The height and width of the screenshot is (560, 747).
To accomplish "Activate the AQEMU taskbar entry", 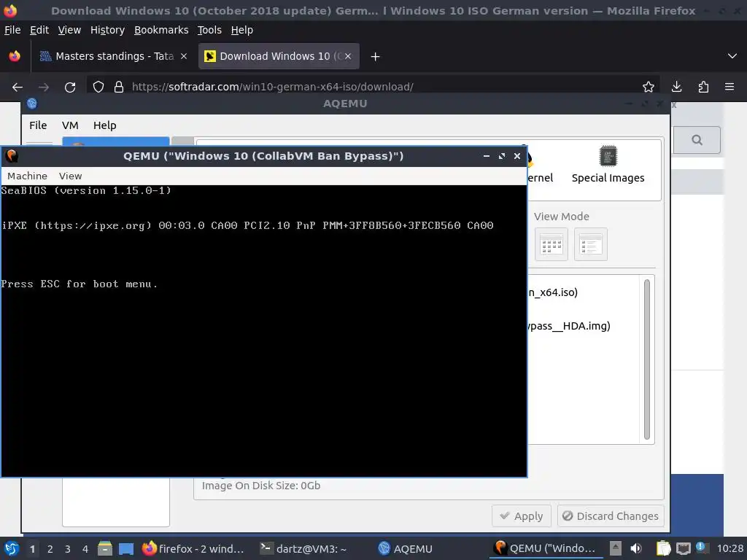I will [405, 549].
